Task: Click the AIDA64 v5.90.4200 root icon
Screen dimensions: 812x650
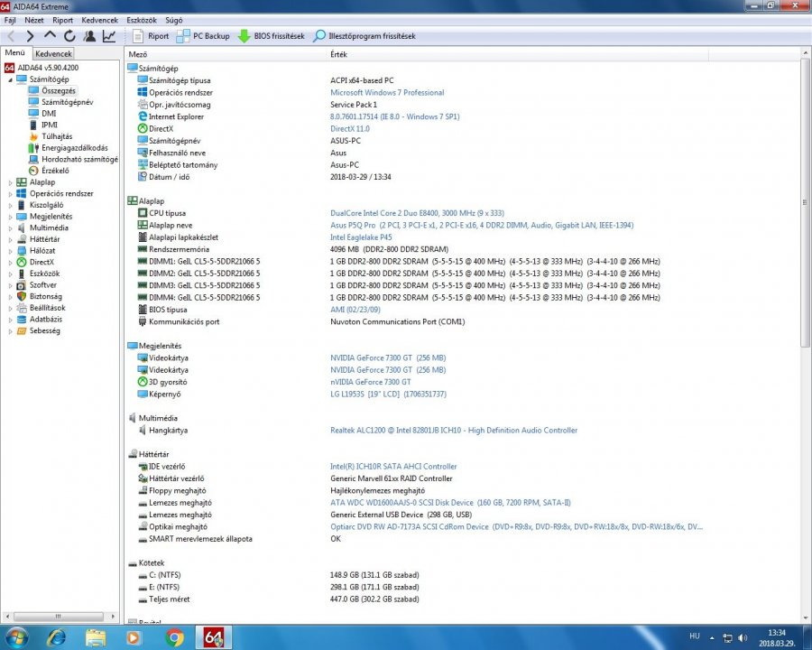Action: [9, 68]
